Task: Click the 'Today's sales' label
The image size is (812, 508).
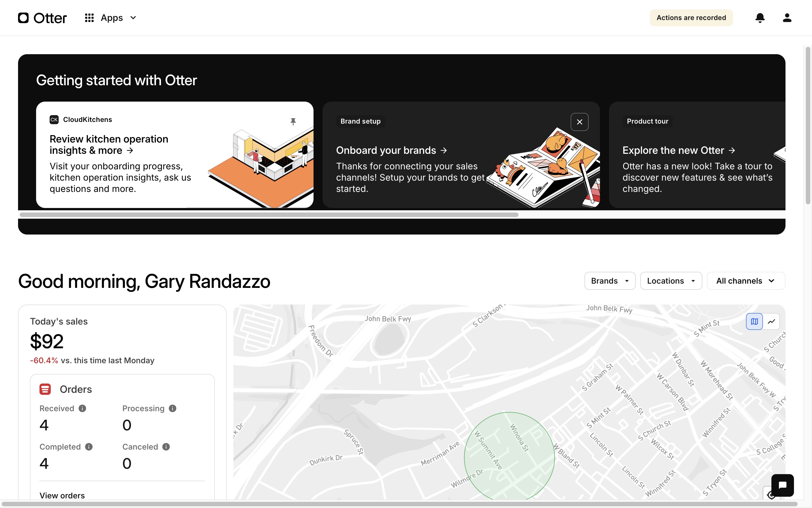Action: [59, 321]
